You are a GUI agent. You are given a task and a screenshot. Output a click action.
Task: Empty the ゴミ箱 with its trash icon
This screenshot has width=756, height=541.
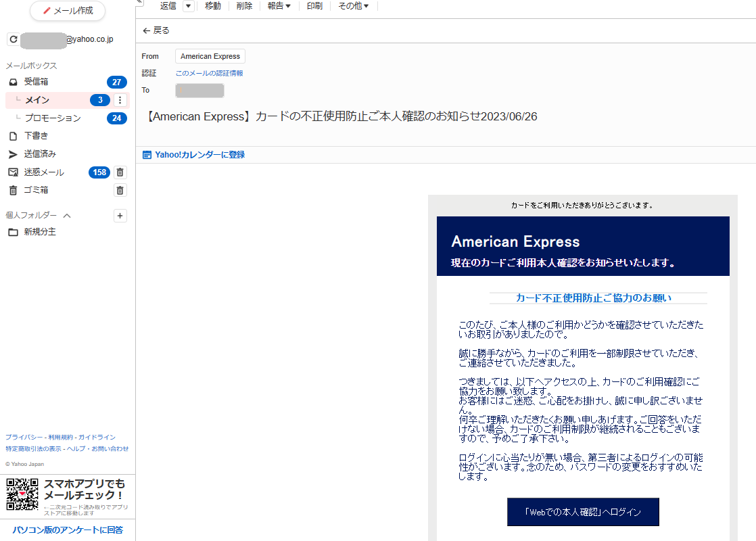click(x=120, y=191)
